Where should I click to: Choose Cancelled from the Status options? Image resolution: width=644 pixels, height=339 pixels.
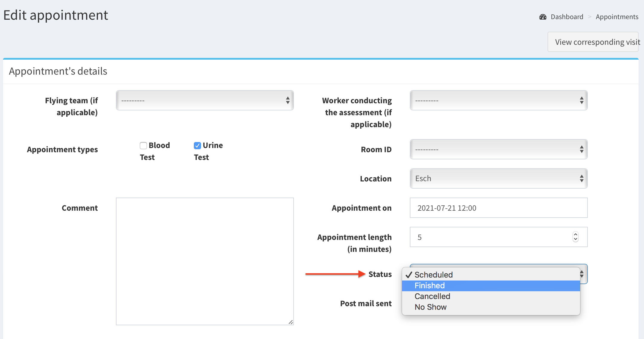(432, 296)
